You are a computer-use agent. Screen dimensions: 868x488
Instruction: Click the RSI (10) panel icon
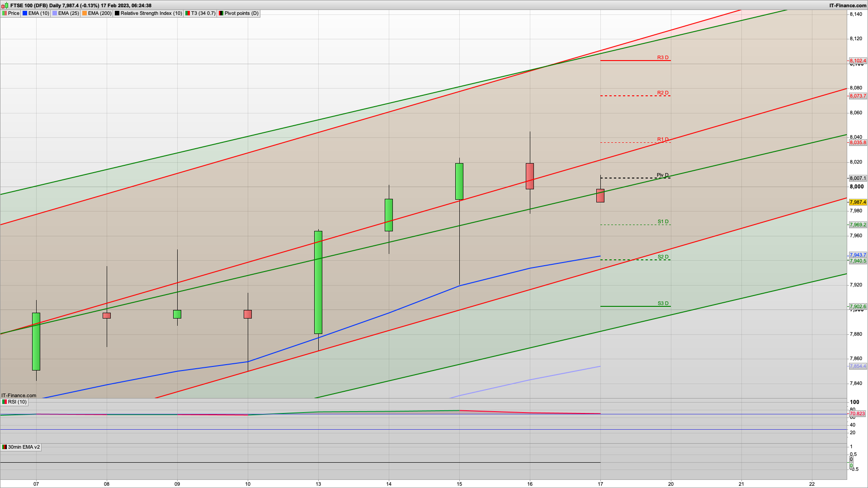[x=5, y=402]
